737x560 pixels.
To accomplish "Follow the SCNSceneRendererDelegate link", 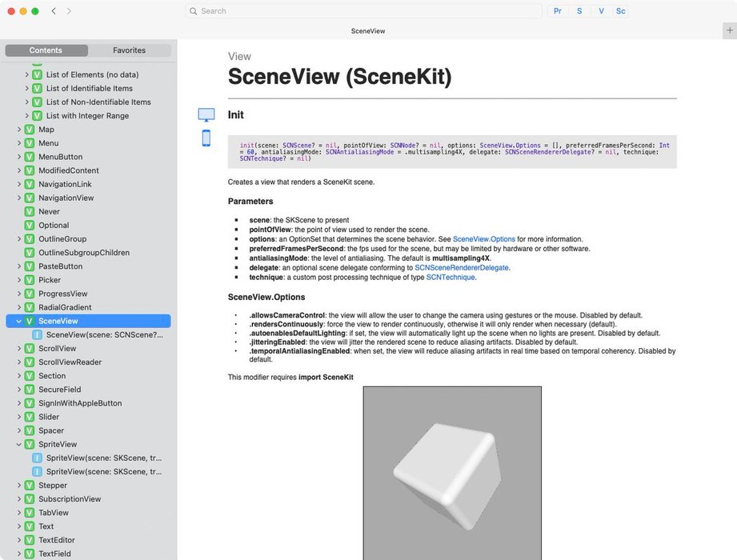I will tap(462, 267).
